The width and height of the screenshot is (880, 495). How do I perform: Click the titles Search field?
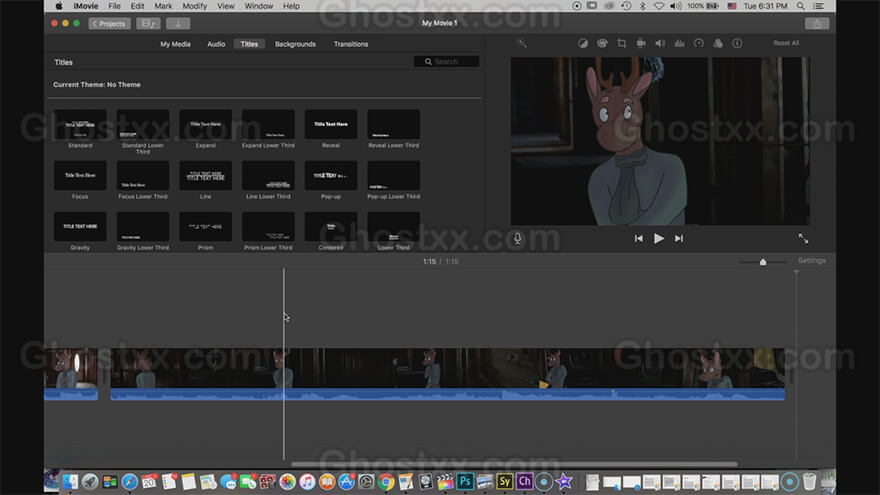447,62
